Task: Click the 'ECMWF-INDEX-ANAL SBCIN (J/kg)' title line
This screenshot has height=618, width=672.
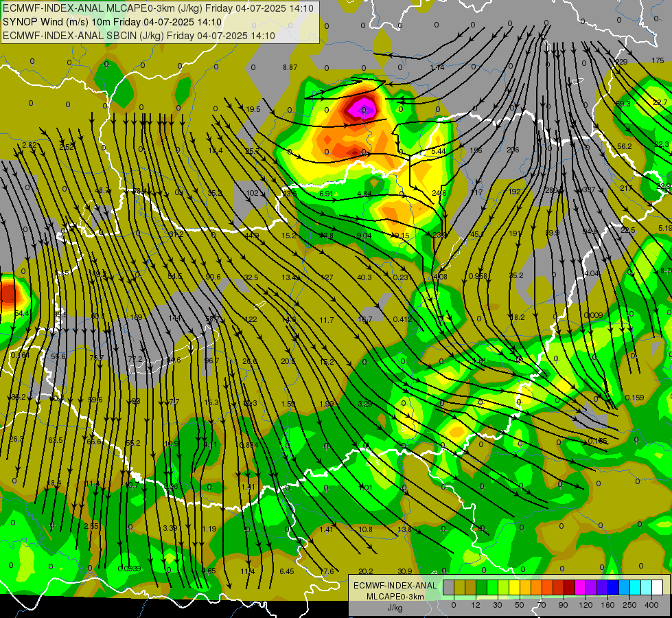Action: 139,36
